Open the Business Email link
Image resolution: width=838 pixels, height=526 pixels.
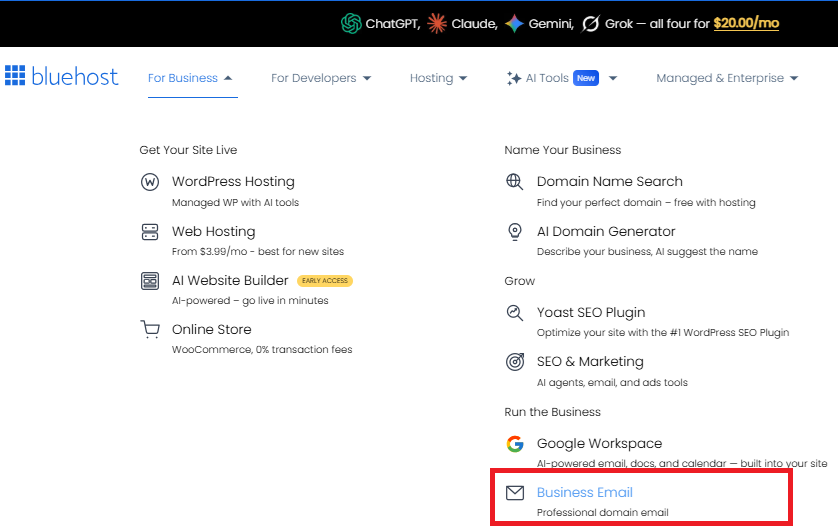pyautogui.click(x=585, y=492)
